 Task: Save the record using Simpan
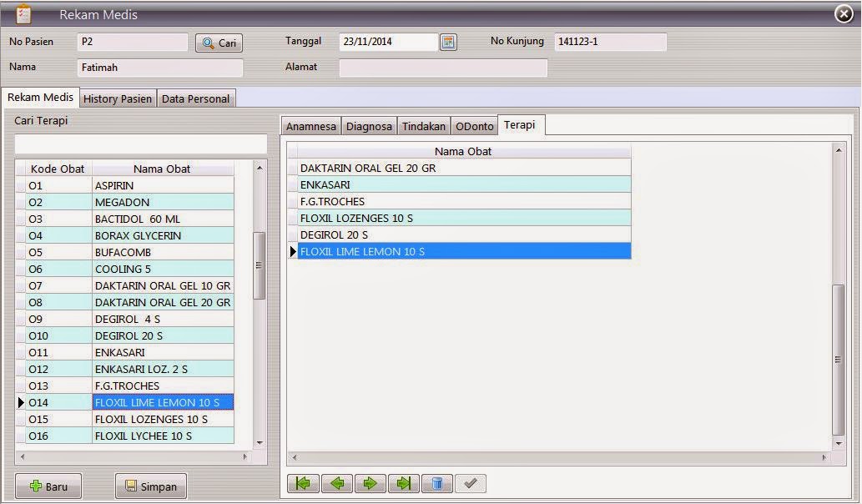pyautogui.click(x=150, y=486)
